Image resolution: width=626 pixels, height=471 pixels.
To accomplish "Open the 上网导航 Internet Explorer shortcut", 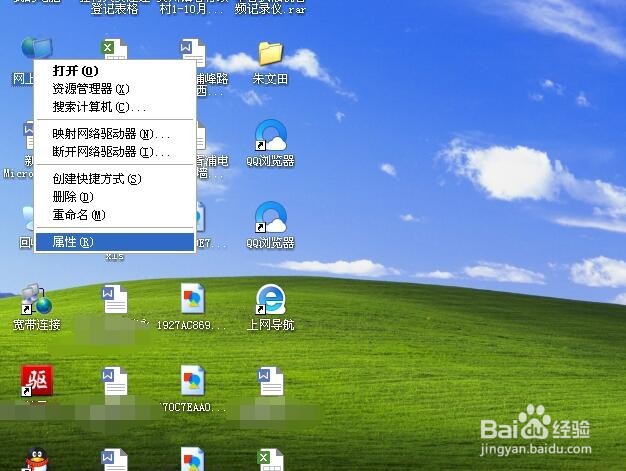I will pos(271,299).
